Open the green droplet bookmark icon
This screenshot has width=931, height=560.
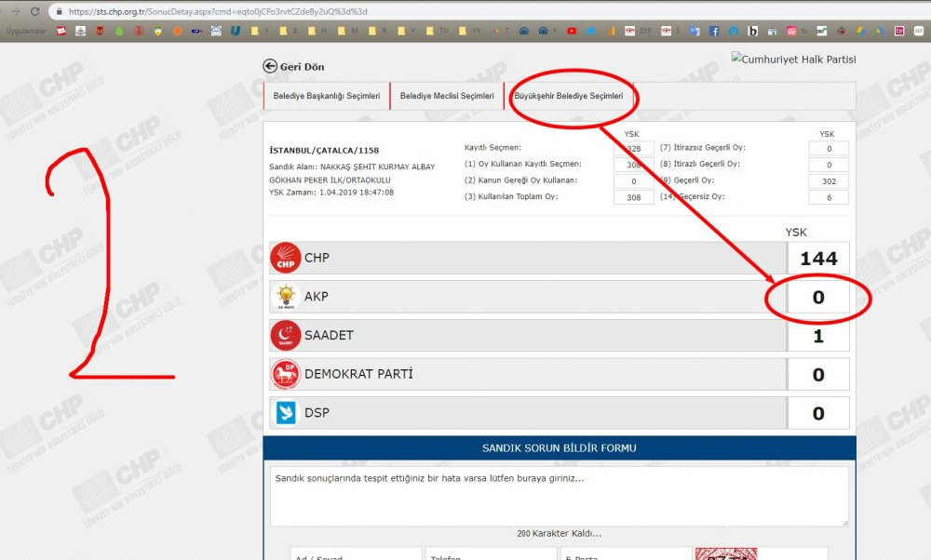119,31
